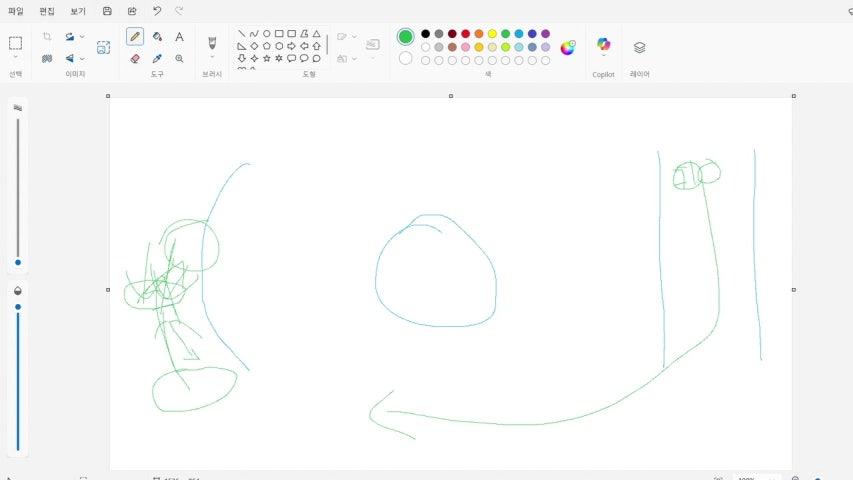Open the Edit colors rainbow wheel
This screenshot has width=853, height=480.
click(567, 47)
